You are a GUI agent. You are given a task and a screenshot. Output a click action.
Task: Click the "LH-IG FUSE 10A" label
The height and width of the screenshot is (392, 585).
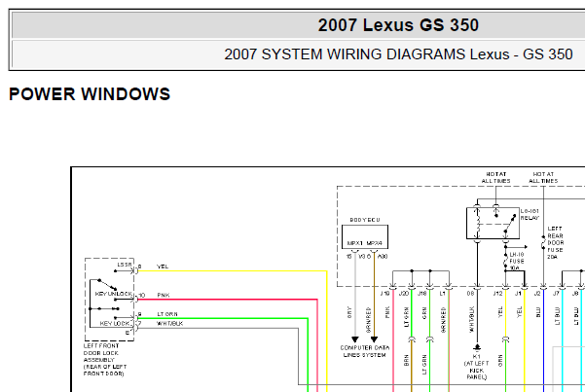click(x=517, y=261)
